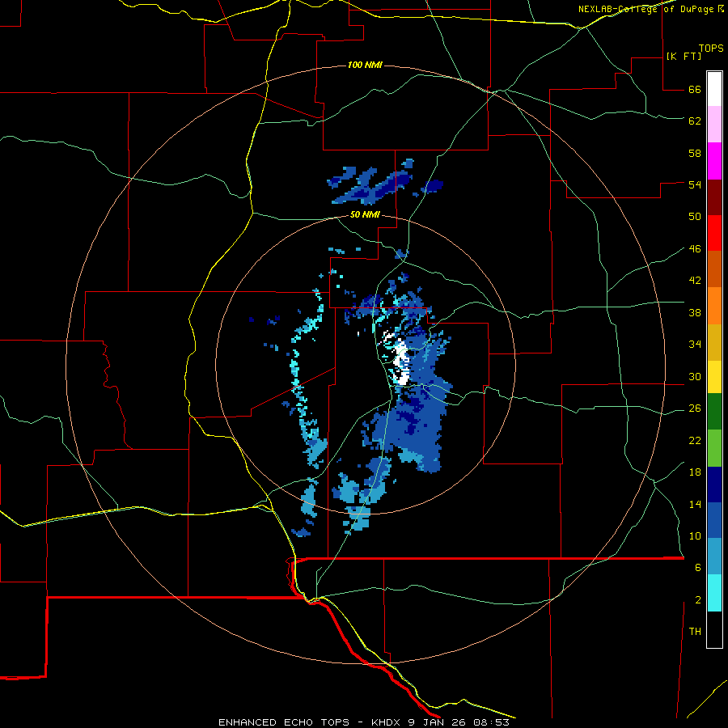Click the light orange legend swatch
Image resolution: width=728 pixels, height=728 pixels.
point(714,306)
